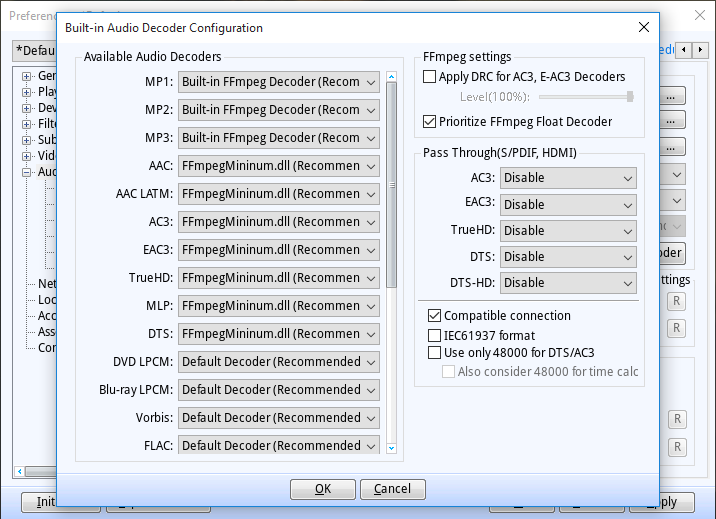The height and width of the screenshot is (519, 716).
Task: Open the MP1 decoder dropdown
Action: coord(279,82)
